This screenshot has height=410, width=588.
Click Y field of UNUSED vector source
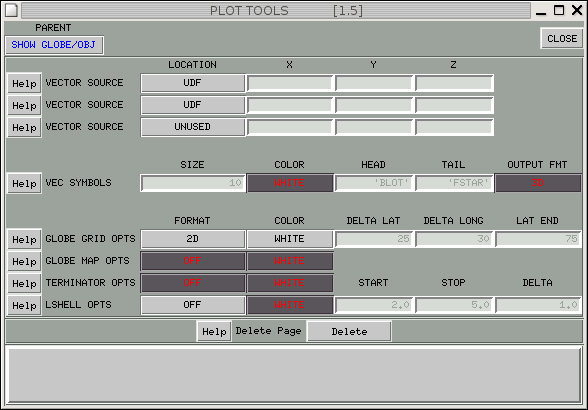pos(374,127)
